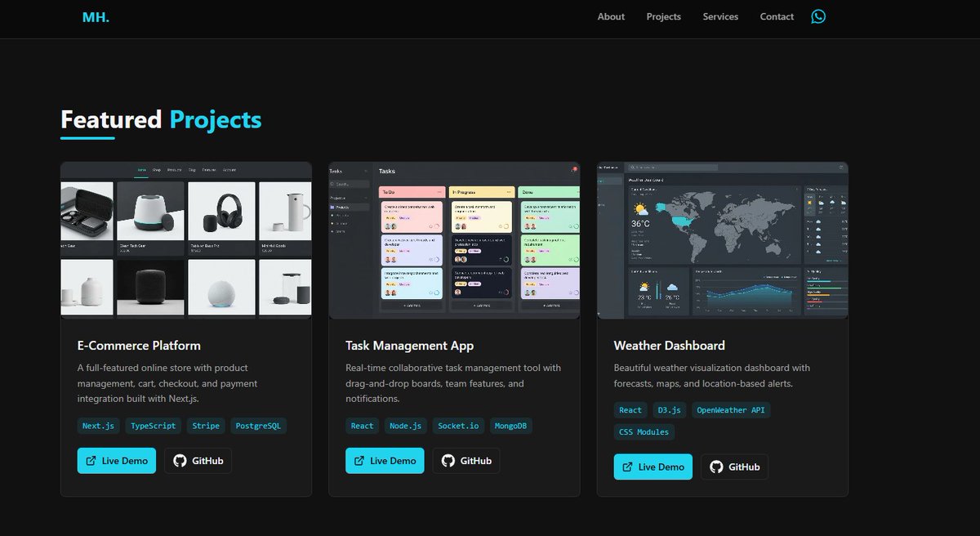Screen dimensions: 980x536
Task: Click the React tag under Task Management App
Action: (x=362, y=426)
